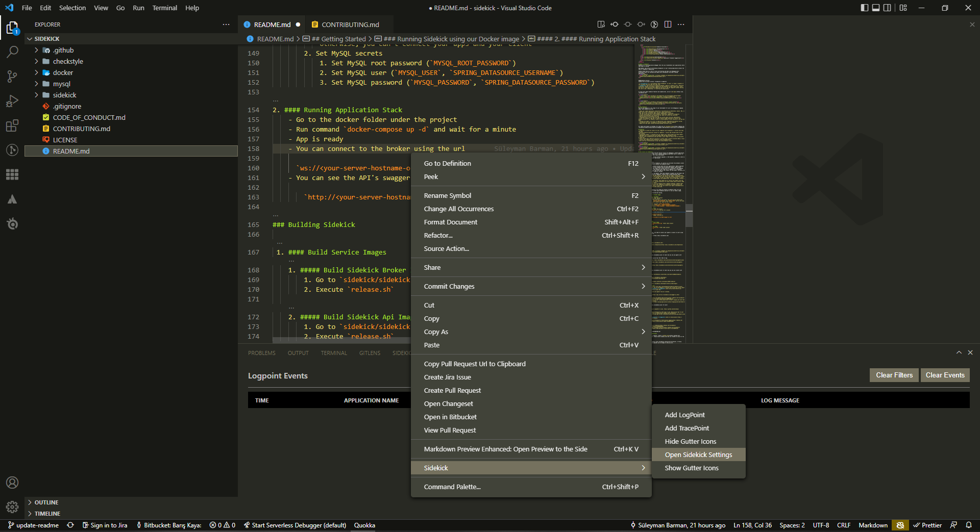
Task: Click the highlighted Sidekick status bar icon
Action: pos(900,525)
